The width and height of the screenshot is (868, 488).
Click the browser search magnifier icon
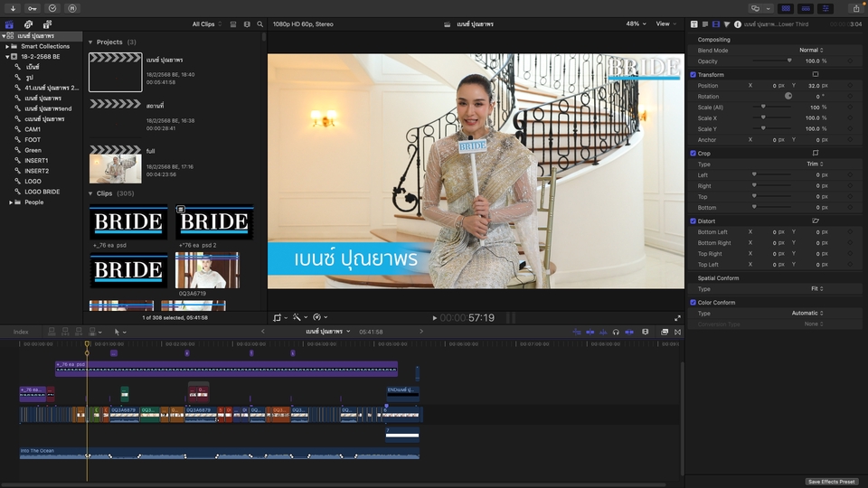[260, 24]
